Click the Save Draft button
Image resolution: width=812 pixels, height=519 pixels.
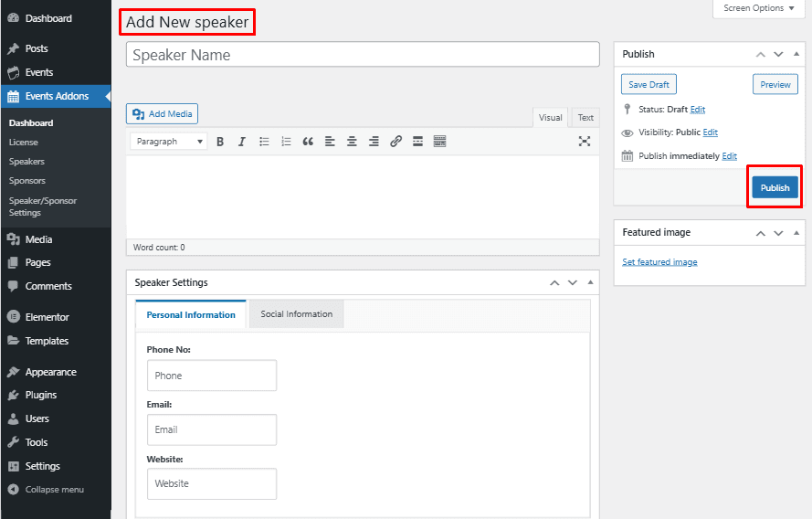(649, 85)
